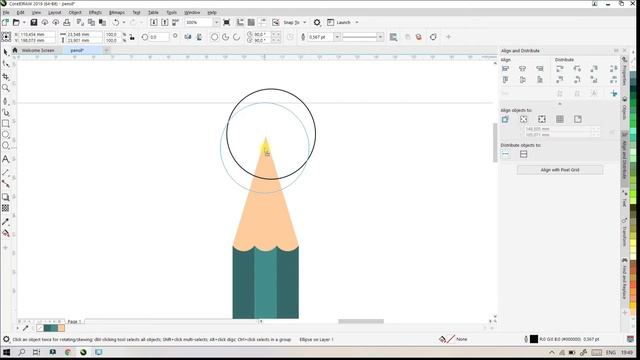Viewport: 640px width, 360px height.
Task: Click the Import icon
Action: [x=154, y=22]
